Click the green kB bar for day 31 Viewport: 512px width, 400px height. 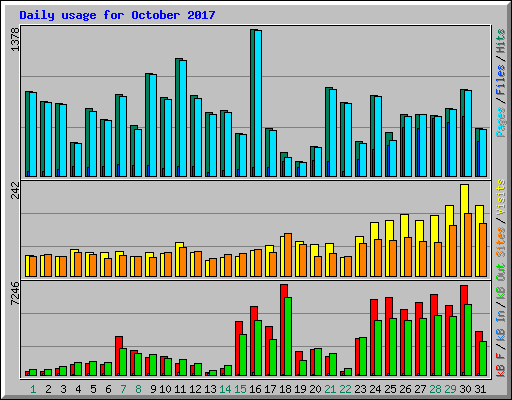point(483,359)
